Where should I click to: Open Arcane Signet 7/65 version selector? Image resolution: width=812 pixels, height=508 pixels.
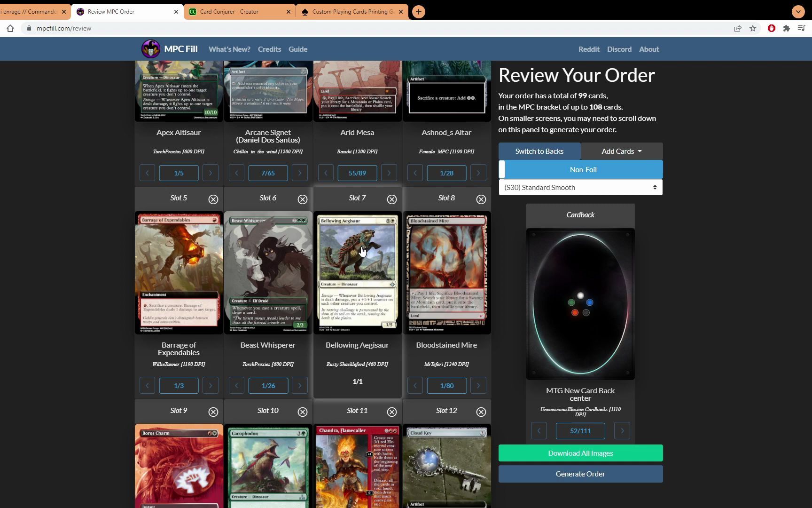coord(268,173)
